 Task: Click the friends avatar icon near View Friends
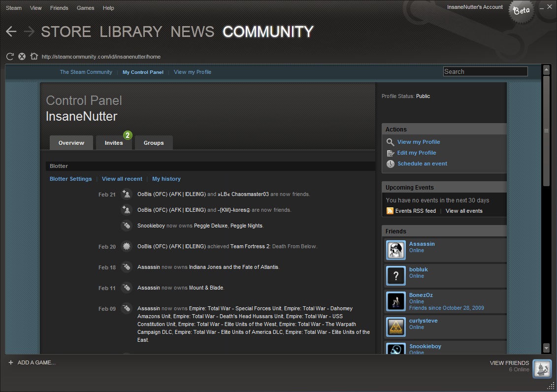(x=542, y=368)
